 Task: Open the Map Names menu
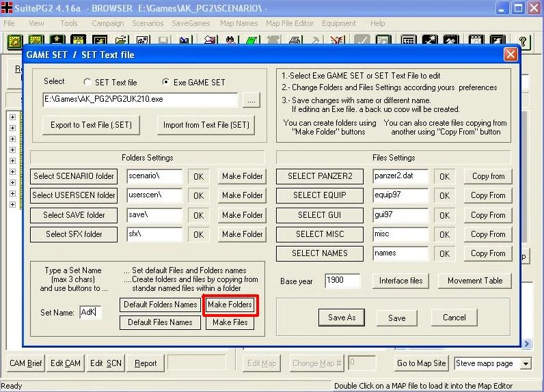239,23
